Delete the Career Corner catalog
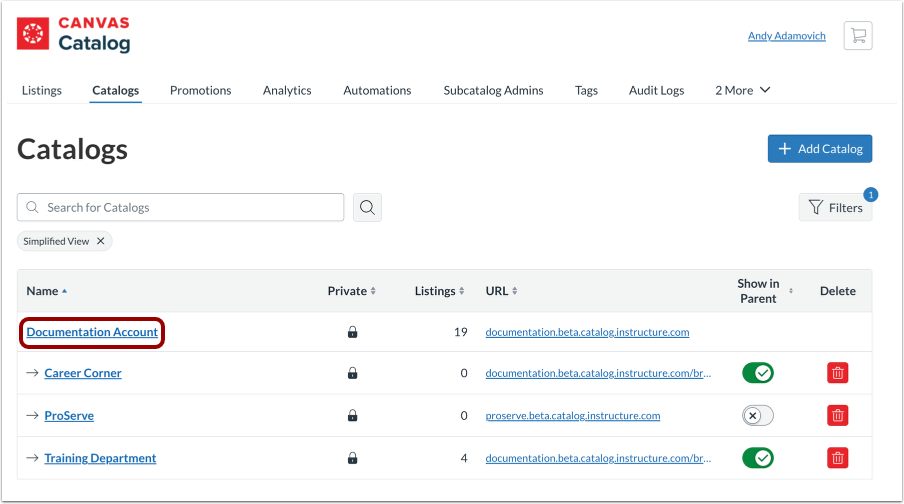 pyautogui.click(x=838, y=373)
